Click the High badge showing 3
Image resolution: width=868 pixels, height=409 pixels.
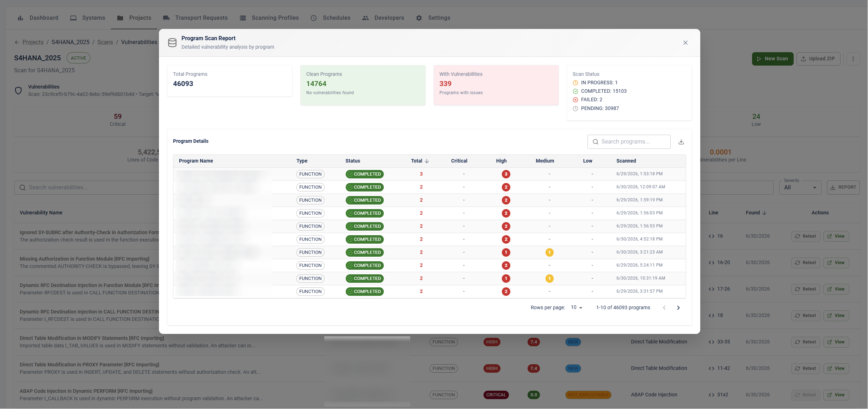click(x=506, y=174)
